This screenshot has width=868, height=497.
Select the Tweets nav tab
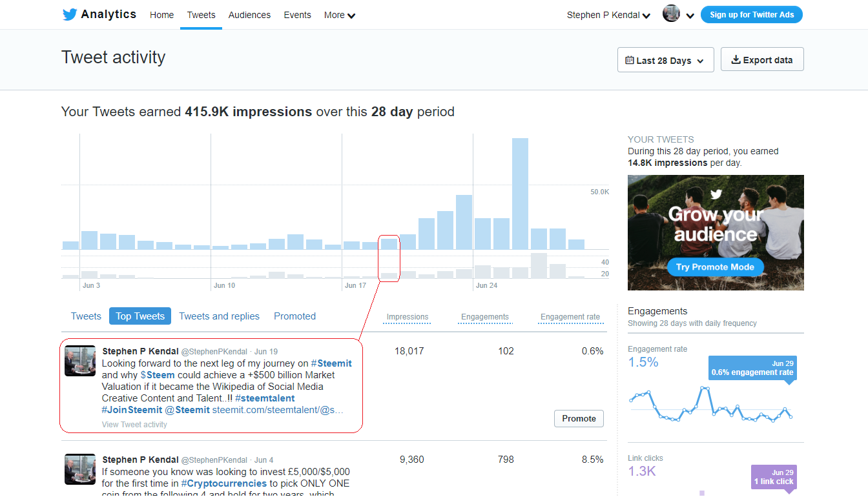click(x=201, y=15)
